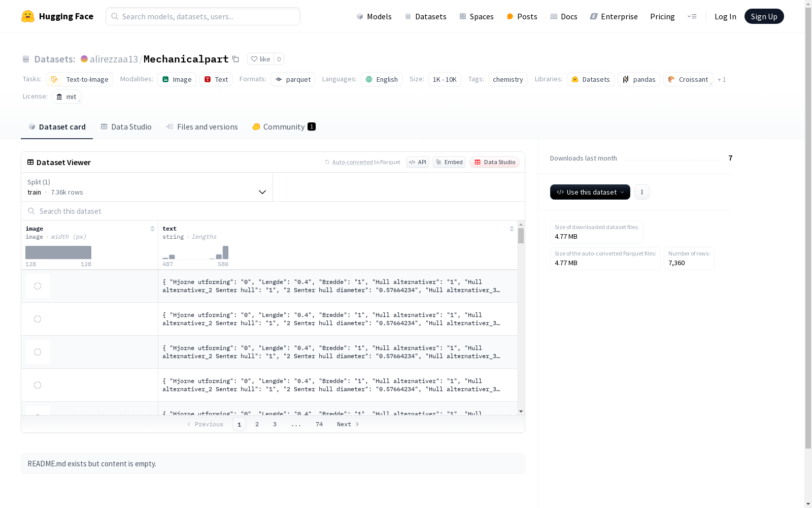
Task: Click the English language tag
Action: pyautogui.click(x=382, y=79)
